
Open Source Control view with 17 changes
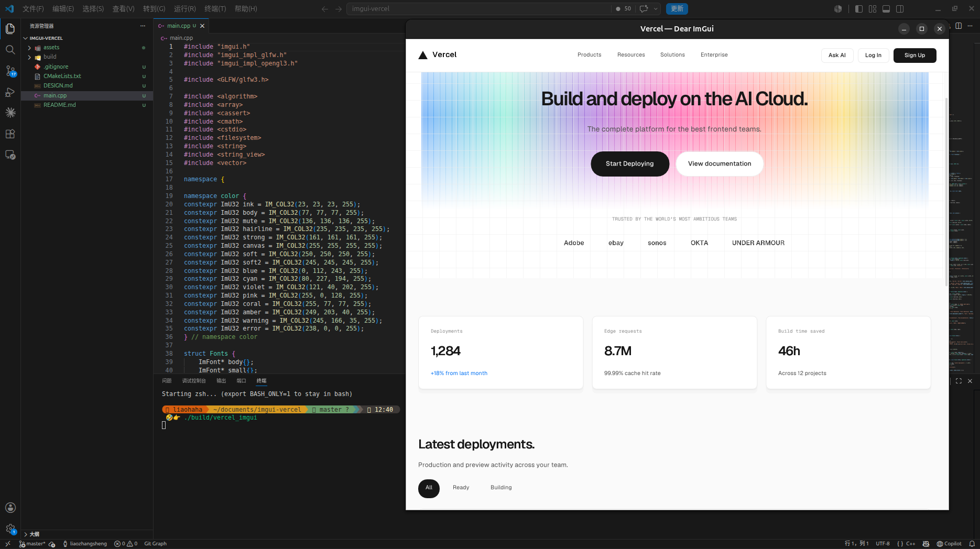point(10,71)
